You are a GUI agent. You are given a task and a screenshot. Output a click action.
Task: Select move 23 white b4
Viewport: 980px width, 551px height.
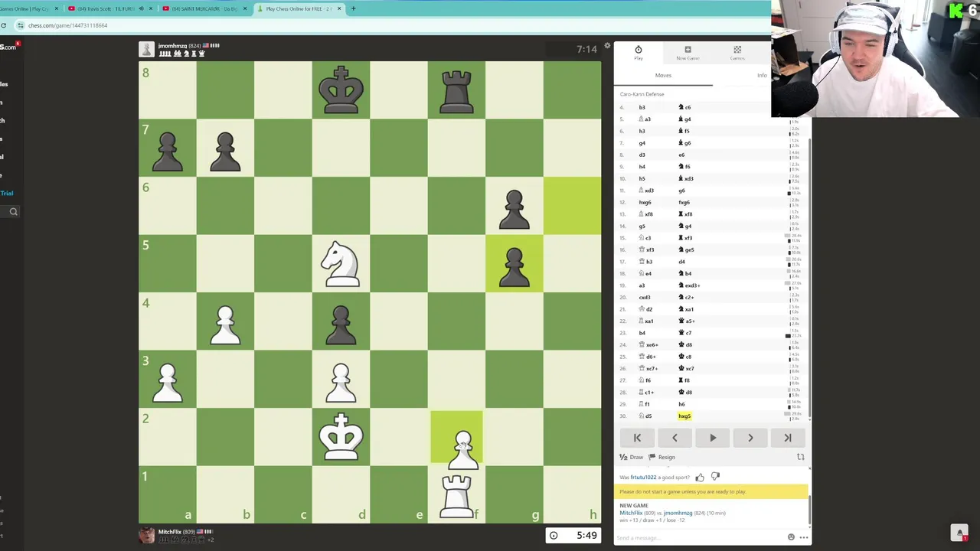tap(642, 333)
